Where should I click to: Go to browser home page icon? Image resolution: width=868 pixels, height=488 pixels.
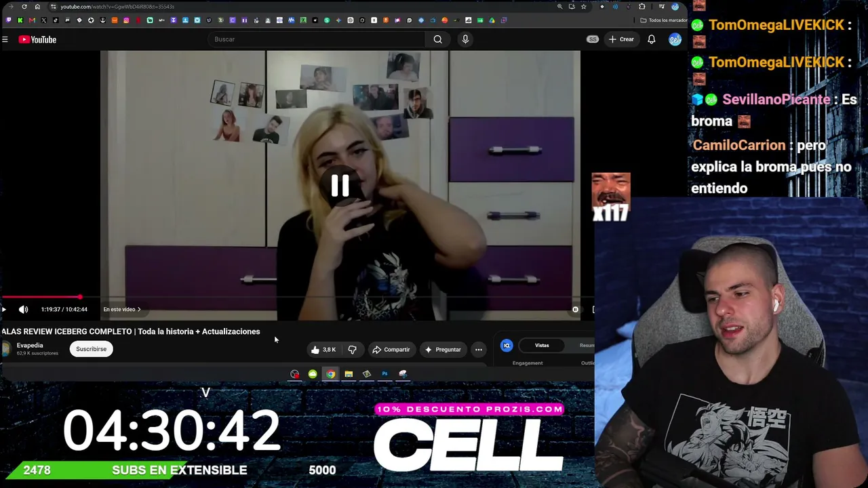coord(37,7)
